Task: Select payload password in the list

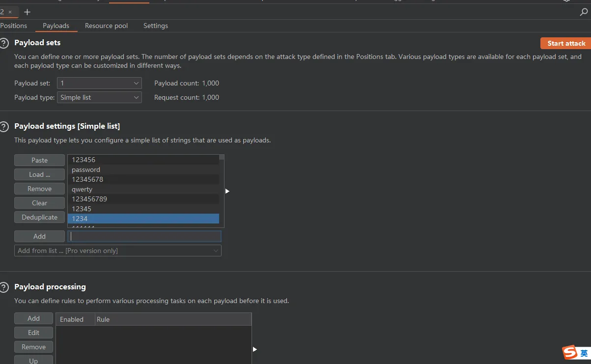Action: click(x=143, y=169)
